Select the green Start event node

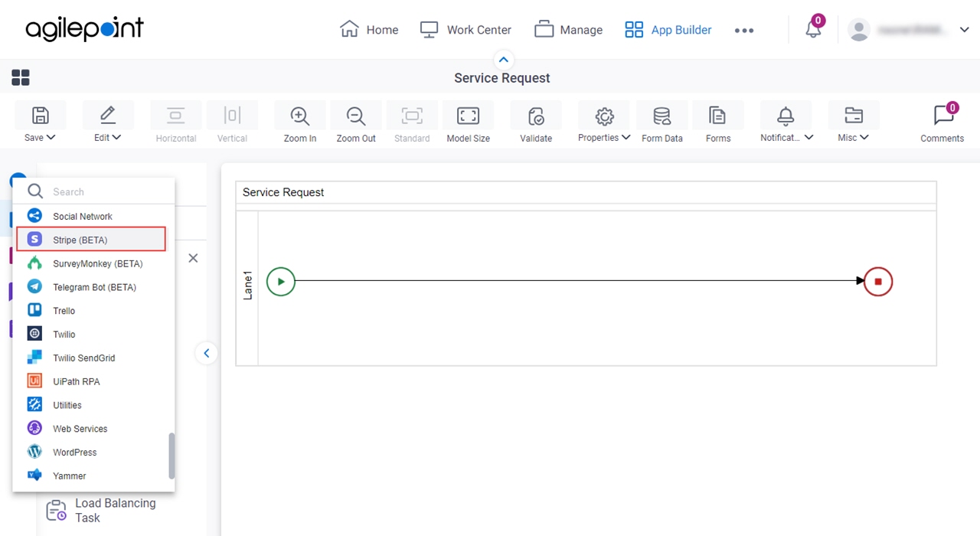point(281,282)
